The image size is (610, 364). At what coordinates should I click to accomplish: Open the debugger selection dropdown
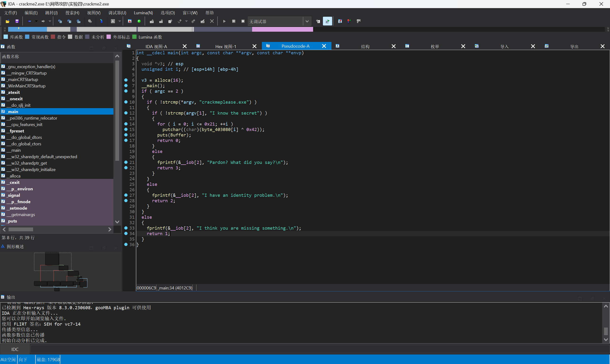[307, 21]
